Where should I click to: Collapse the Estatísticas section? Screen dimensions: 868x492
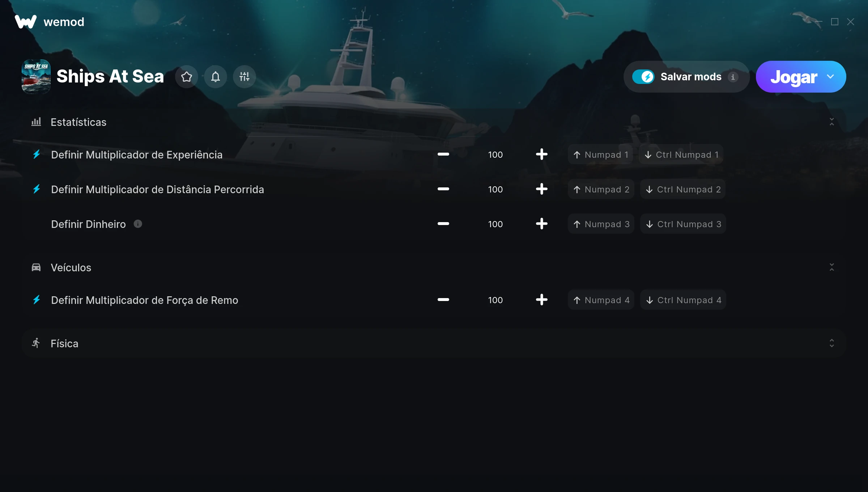point(832,122)
